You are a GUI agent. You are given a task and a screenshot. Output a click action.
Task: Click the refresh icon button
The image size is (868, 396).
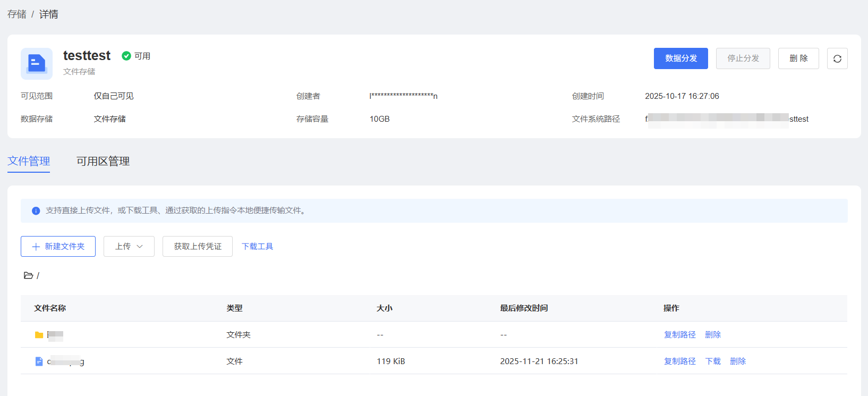tap(837, 58)
